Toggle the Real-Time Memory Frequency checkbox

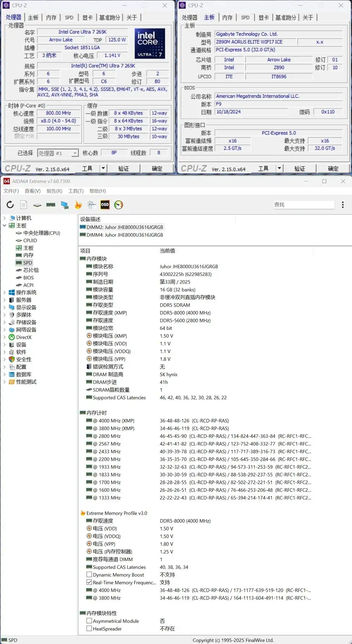(x=89, y=583)
